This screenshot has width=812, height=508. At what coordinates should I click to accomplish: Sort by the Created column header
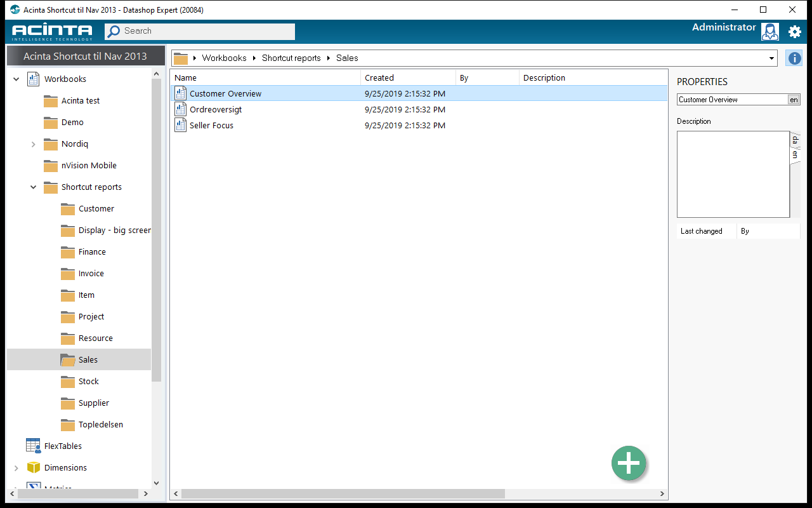[408, 78]
